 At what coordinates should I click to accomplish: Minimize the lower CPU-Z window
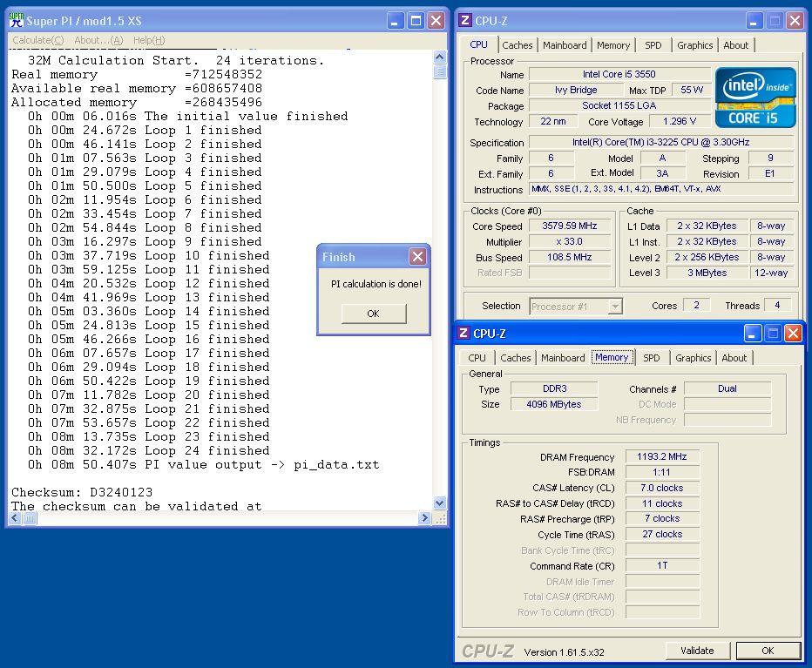753,333
